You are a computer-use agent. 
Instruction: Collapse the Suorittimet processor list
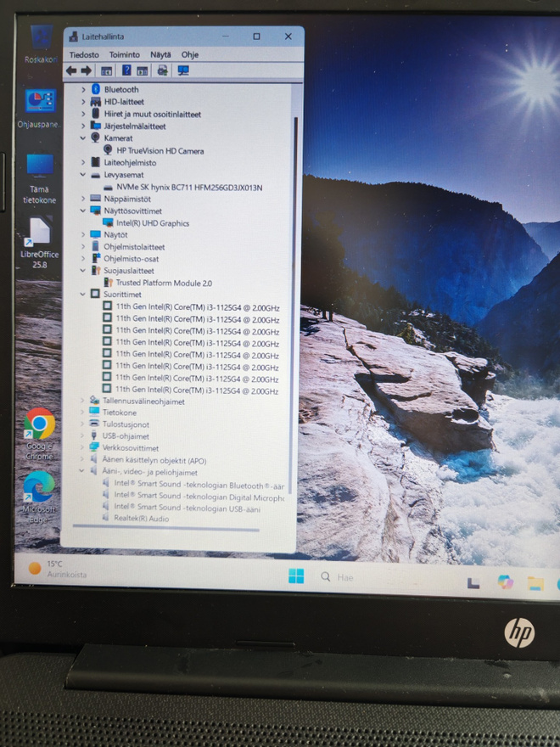pos(83,295)
